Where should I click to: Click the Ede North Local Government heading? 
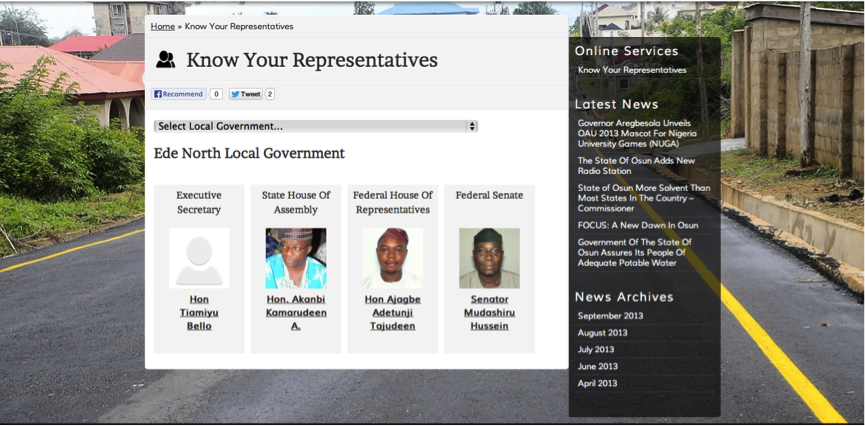pos(249,153)
